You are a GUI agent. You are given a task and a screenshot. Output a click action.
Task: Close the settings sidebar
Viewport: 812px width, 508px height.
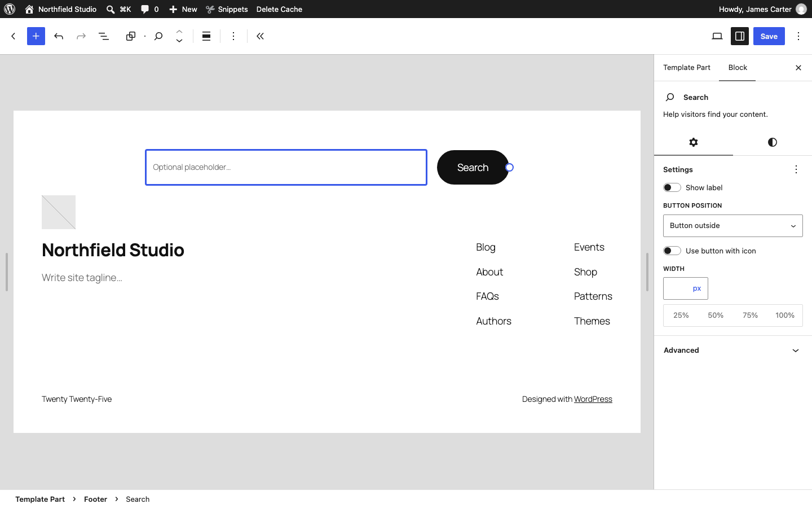tap(798, 68)
